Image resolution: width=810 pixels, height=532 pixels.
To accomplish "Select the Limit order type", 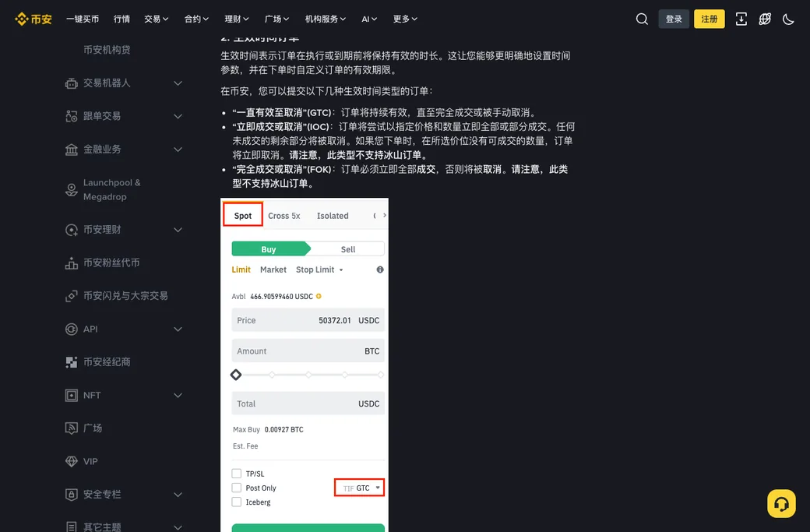I will [x=241, y=270].
